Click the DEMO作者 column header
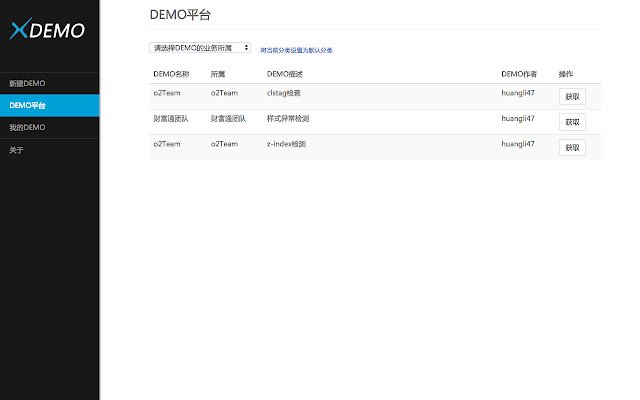The height and width of the screenshot is (400, 640). (x=519, y=74)
